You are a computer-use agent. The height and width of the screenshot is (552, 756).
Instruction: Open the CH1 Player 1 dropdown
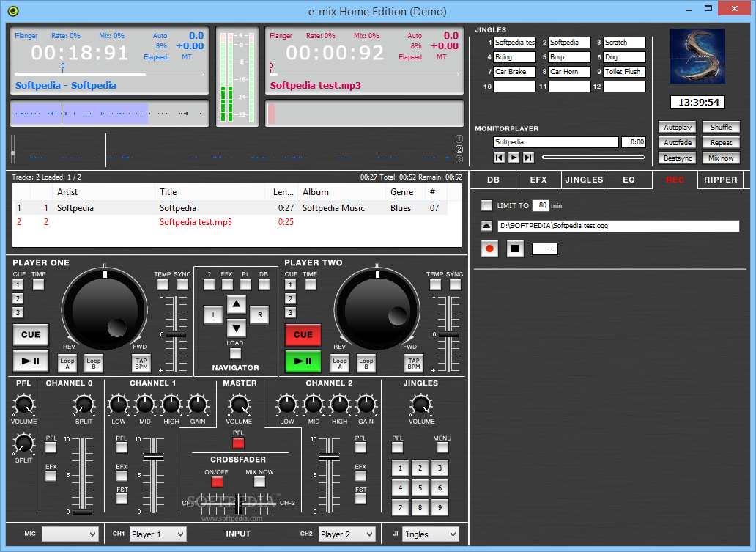(x=158, y=534)
